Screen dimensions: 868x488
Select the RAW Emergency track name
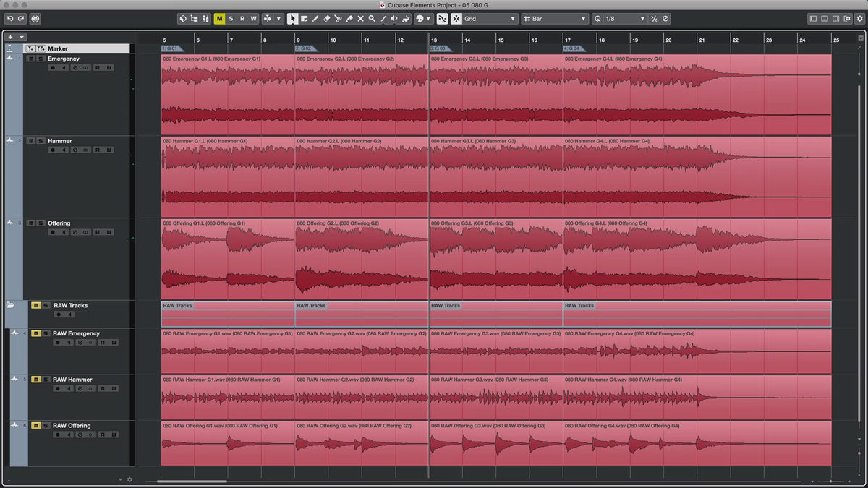pos(76,333)
